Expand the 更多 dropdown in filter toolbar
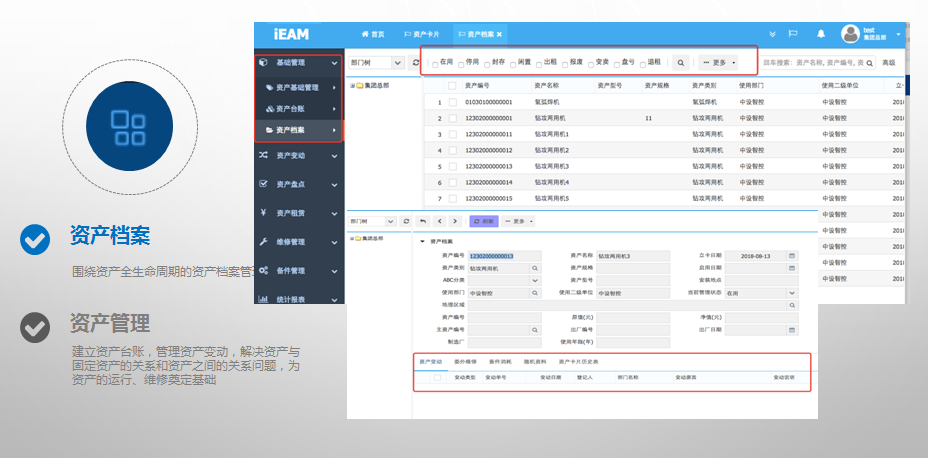928x458 pixels. click(719, 62)
